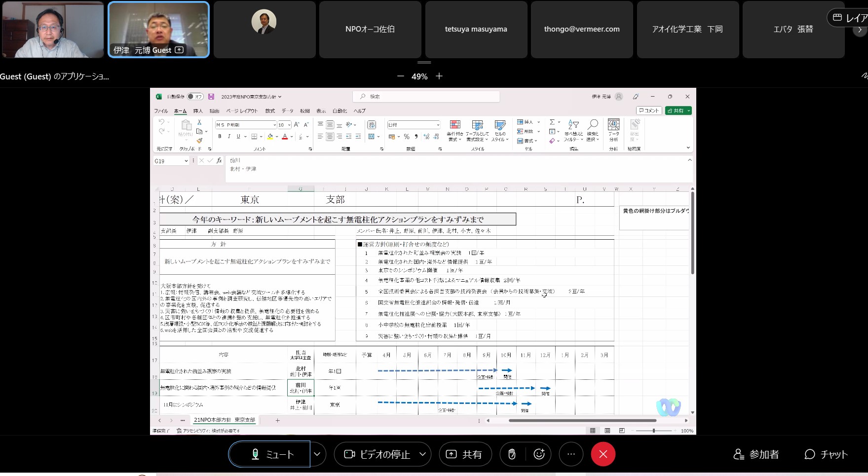
Task: Click the divider handle below participant strip
Action: (424, 63)
